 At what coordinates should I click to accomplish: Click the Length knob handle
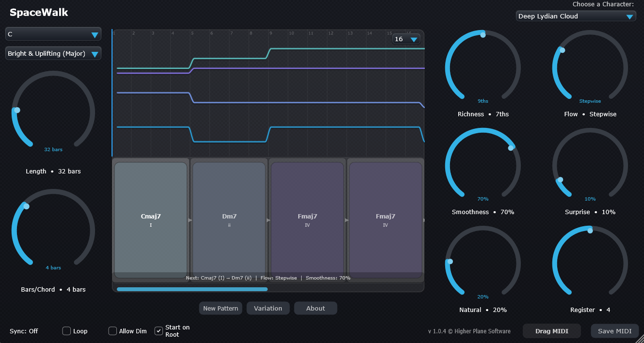point(17,110)
